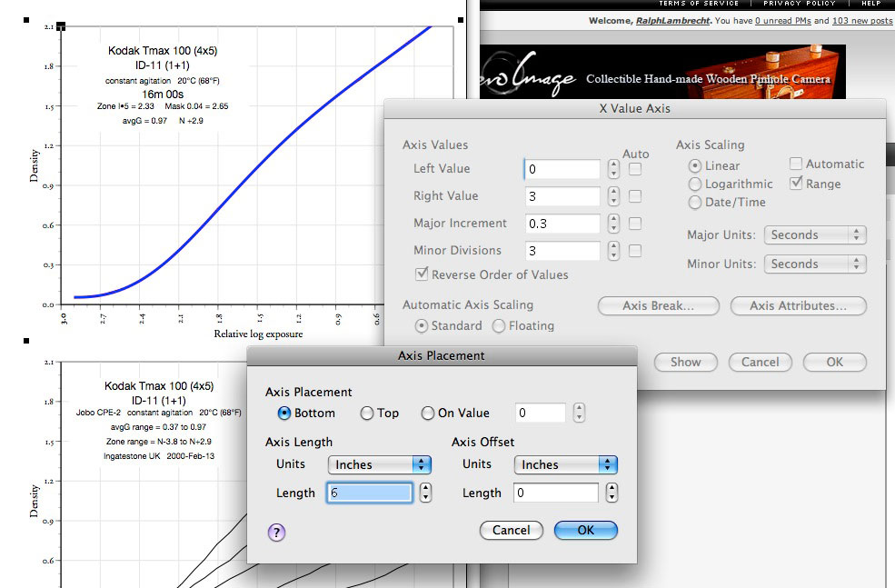Click the Major Increment input field
This screenshot has height=588, width=895.
coord(562,224)
